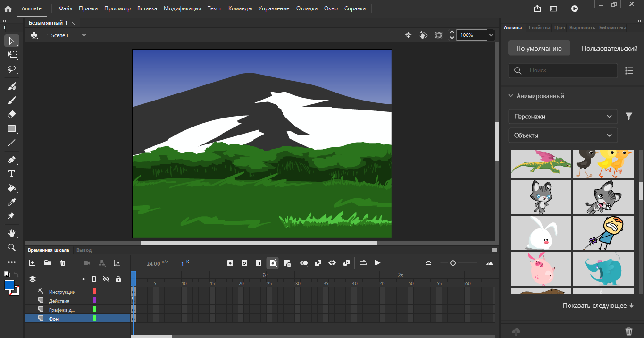Click the new layer icon in timeline
The image size is (644, 338).
(33, 263)
